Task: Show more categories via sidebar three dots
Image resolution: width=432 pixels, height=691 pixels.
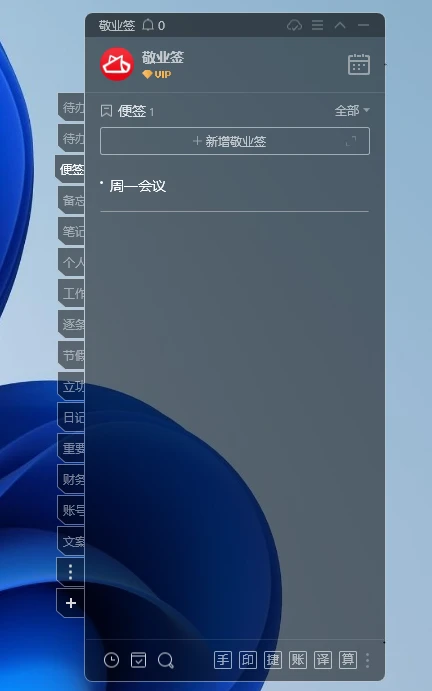Action: [x=71, y=572]
